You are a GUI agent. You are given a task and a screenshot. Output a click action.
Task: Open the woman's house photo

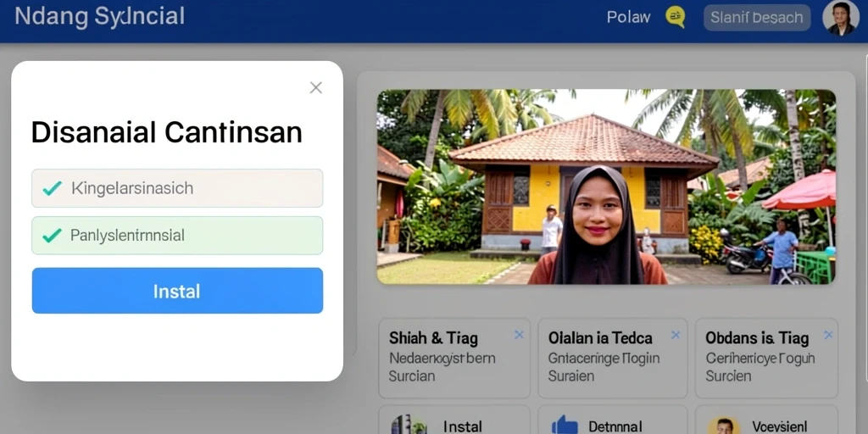[606, 186]
